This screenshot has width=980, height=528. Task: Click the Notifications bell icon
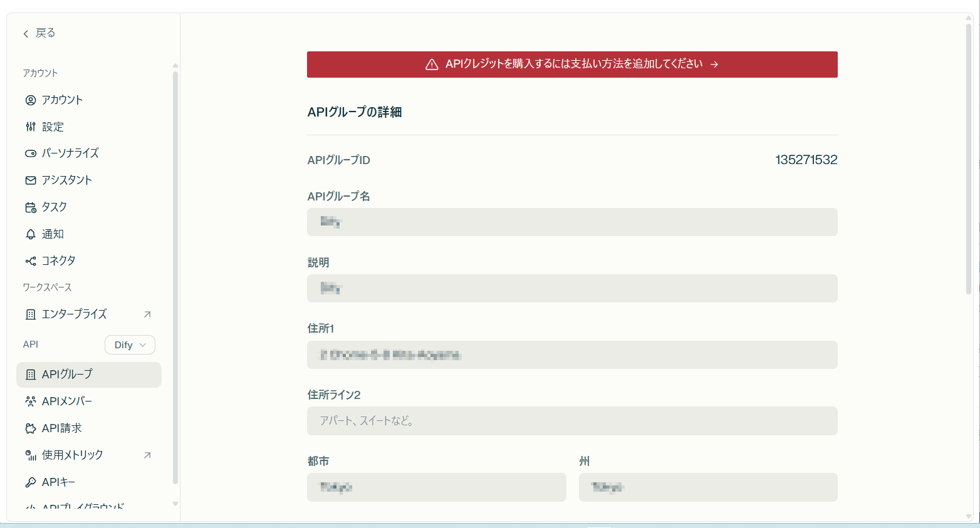[x=31, y=234]
